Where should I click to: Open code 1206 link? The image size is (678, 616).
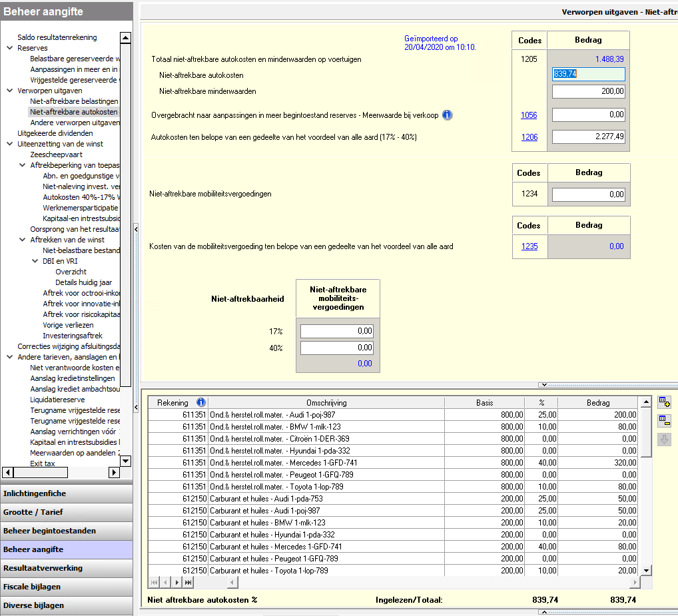point(529,137)
